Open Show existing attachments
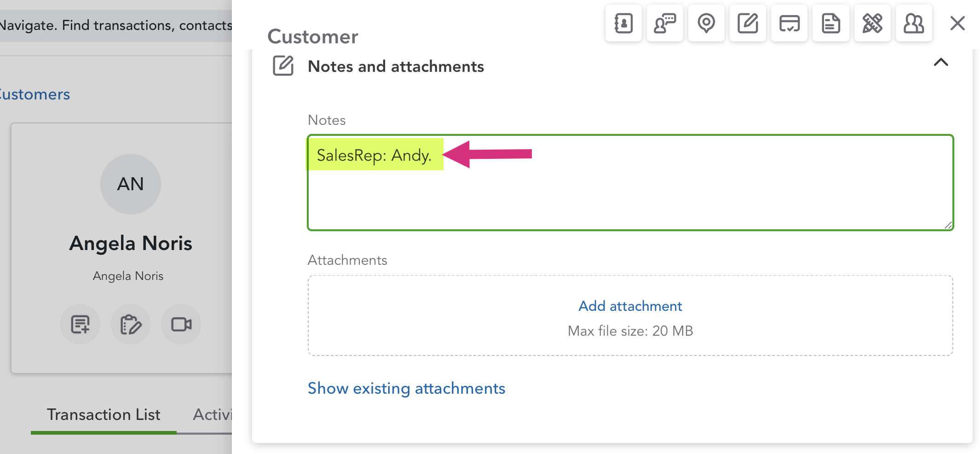This screenshot has width=980, height=454. 406,388
